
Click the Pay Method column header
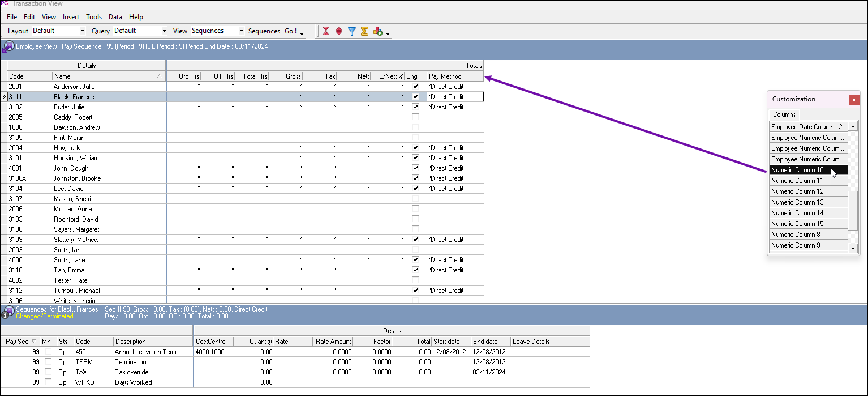click(456, 76)
